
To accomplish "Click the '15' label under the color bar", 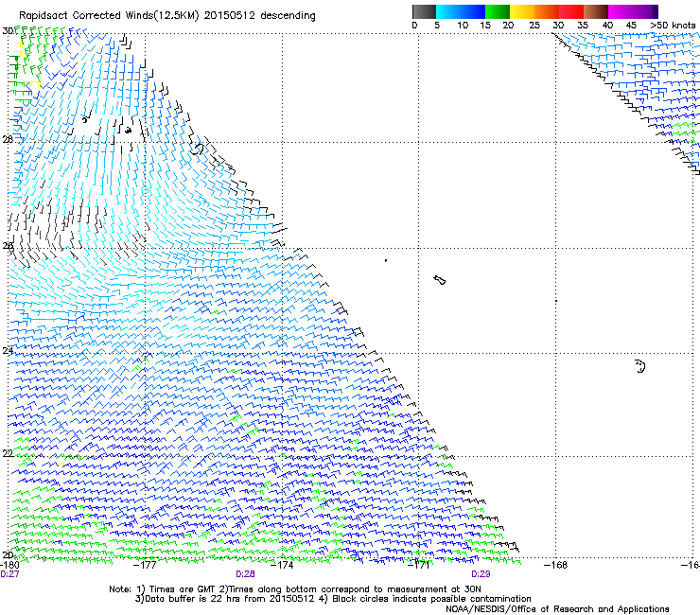I will (x=485, y=26).
